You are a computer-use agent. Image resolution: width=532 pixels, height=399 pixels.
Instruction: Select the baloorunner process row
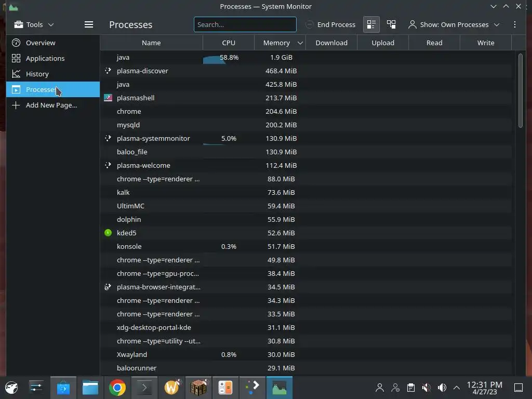pos(306,368)
